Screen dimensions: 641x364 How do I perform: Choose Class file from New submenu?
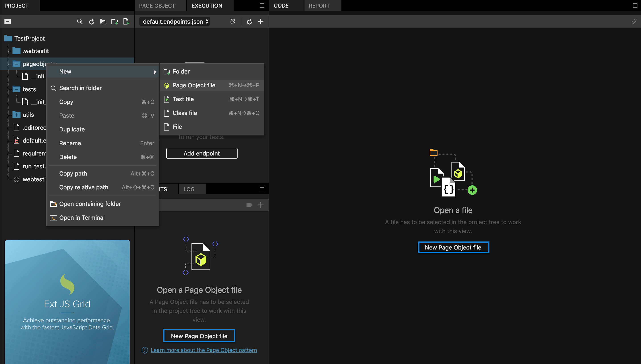212,113
